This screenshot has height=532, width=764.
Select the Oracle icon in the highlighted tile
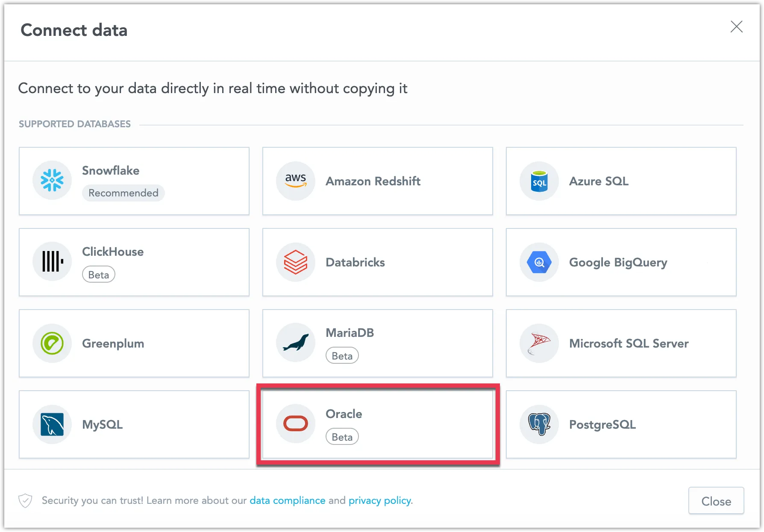pos(295,423)
